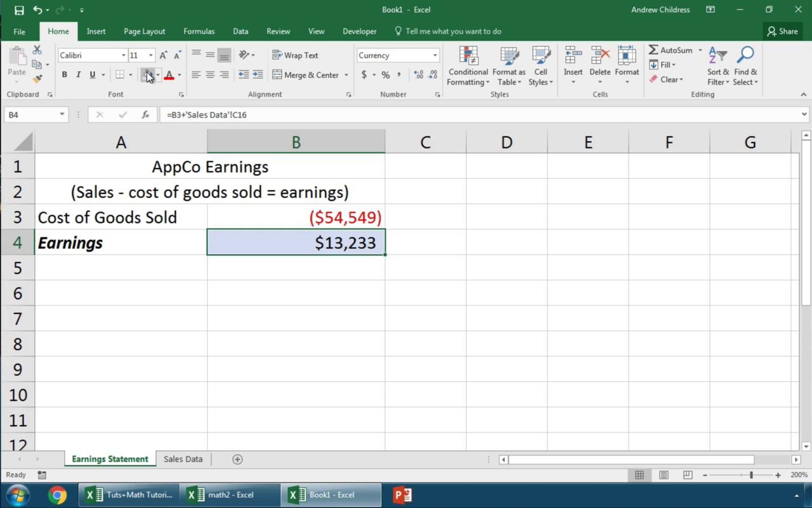812x508 pixels.
Task: Click the Percent Style icon
Action: (x=385, y=75)
